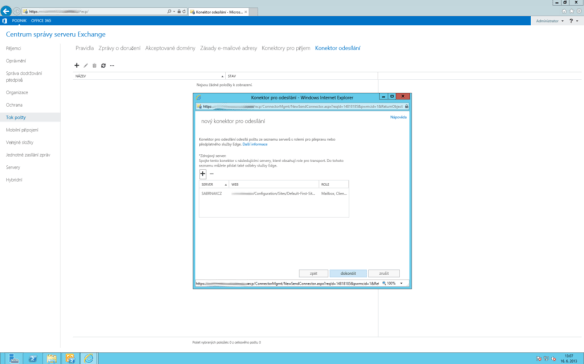584x364 pixels.
Task: Open Příjemci in the left navigation
Action: pyautogui.click(x=13, y=48)
